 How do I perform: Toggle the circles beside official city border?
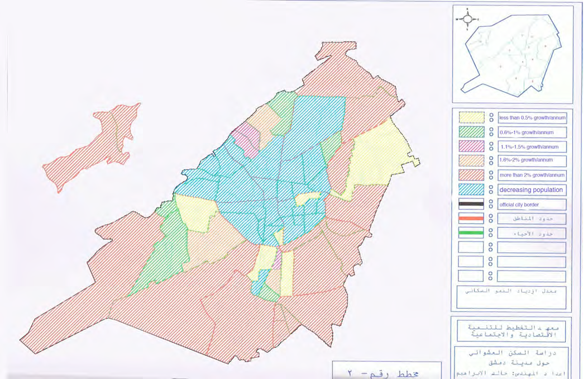point(490,204)
